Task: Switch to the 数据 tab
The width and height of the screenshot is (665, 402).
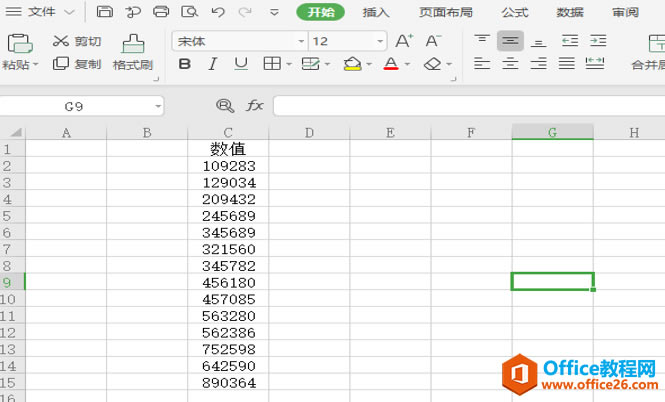Action: point(570,12)
